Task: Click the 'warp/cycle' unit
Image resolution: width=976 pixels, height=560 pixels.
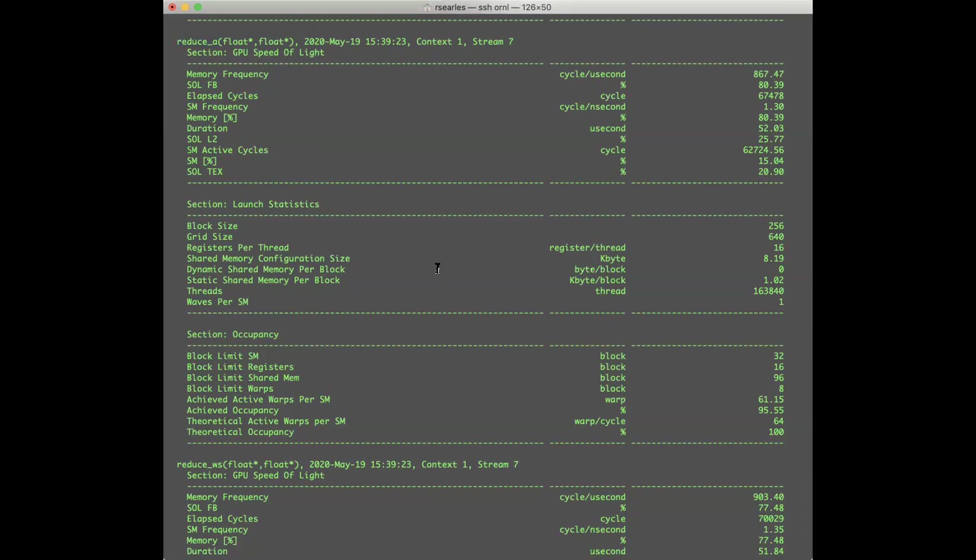Action: click(x=600, y=421)
